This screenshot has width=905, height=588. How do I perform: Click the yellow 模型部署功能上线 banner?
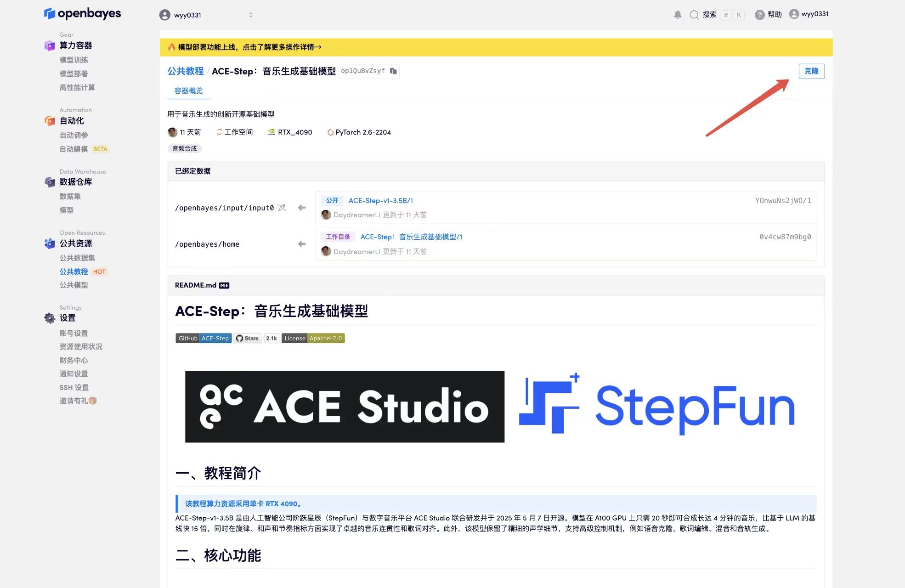(x=250, y=47)
